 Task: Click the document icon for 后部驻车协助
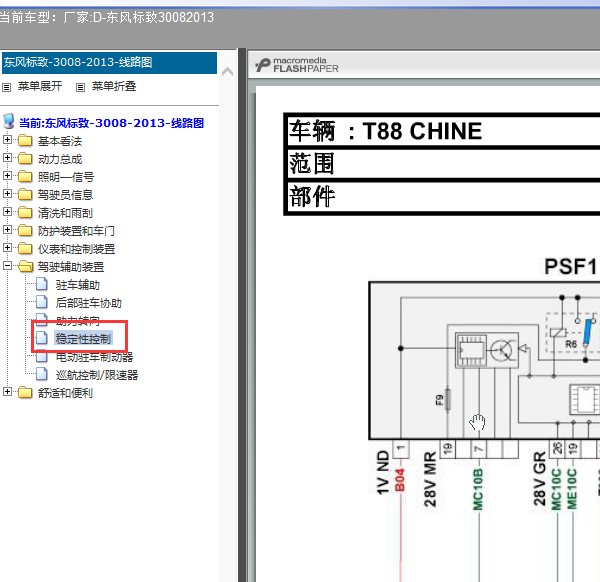point(42,302)
